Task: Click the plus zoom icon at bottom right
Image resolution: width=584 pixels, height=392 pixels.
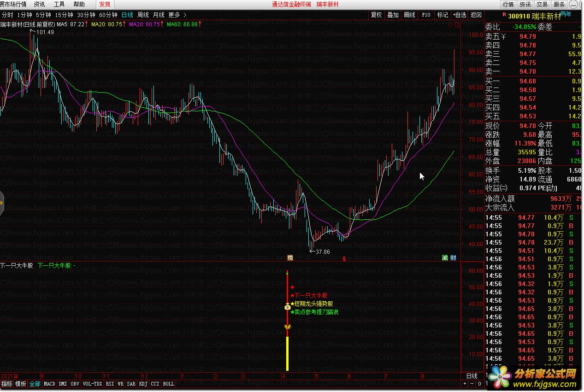Action: [x=465, y=384]
